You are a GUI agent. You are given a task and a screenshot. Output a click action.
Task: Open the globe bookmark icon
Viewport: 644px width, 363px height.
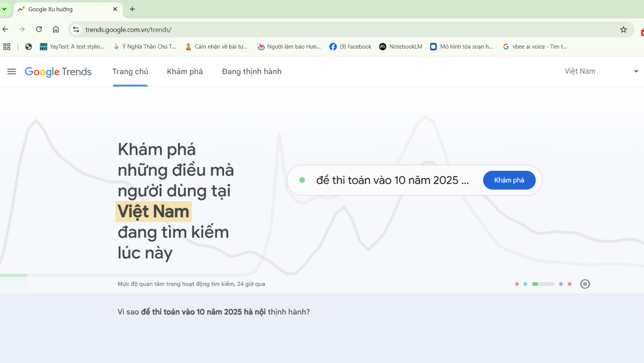[x=28, y=46]
